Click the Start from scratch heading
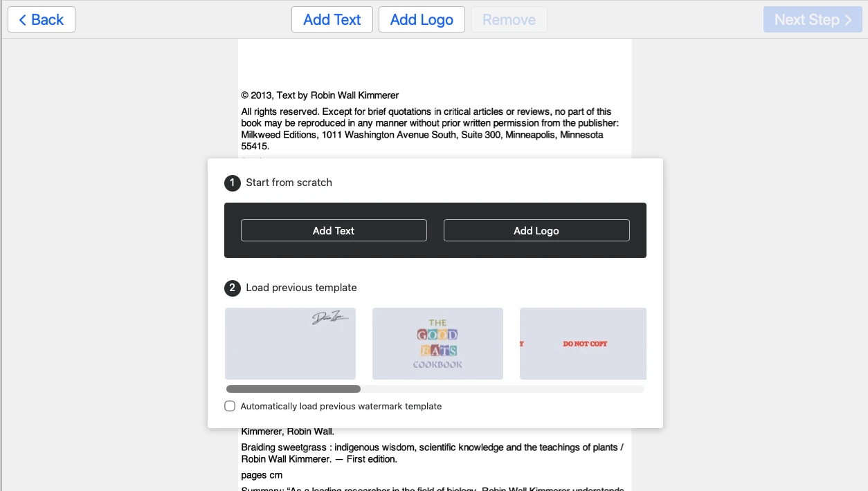 point(289,183)
